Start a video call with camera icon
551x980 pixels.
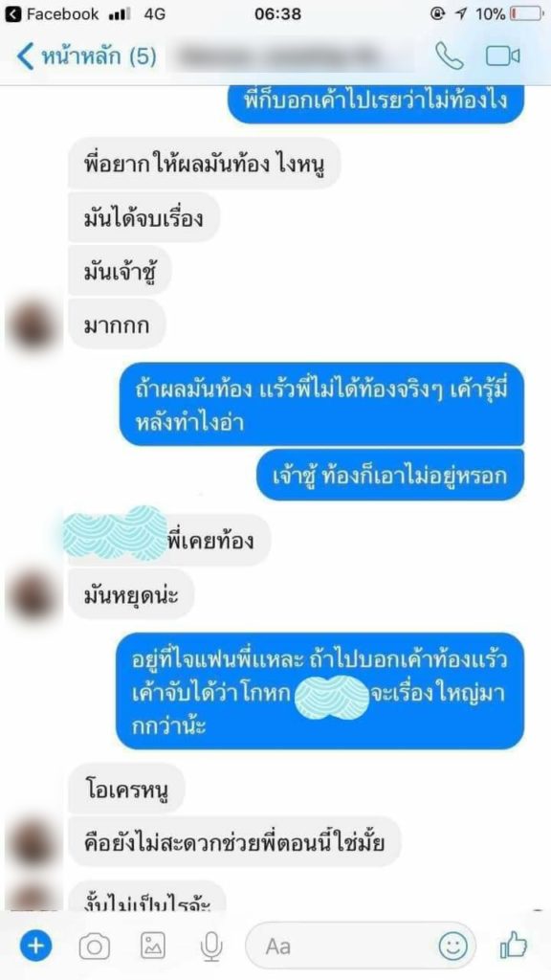(x=503, y=56)
